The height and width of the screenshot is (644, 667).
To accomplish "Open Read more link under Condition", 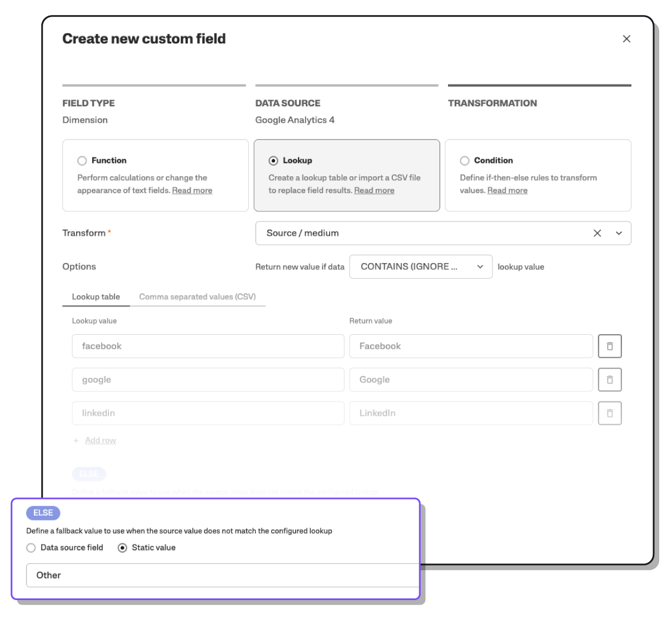I will click(x=507, y=191).
